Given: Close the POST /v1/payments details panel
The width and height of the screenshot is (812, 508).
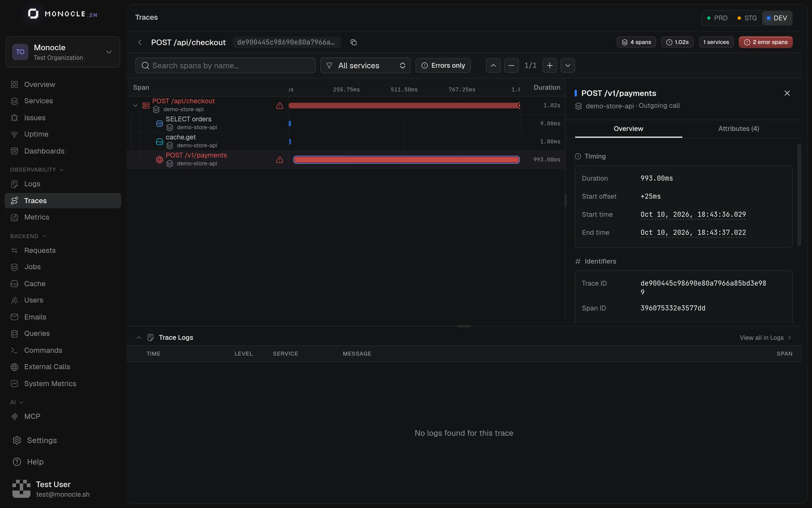Looking at the screenshot, I should pyautogui.click(x=787, y=93).
